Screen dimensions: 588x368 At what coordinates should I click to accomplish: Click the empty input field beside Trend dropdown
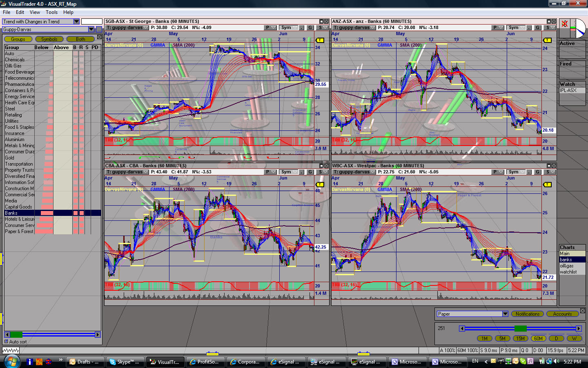tap(92, 22)
